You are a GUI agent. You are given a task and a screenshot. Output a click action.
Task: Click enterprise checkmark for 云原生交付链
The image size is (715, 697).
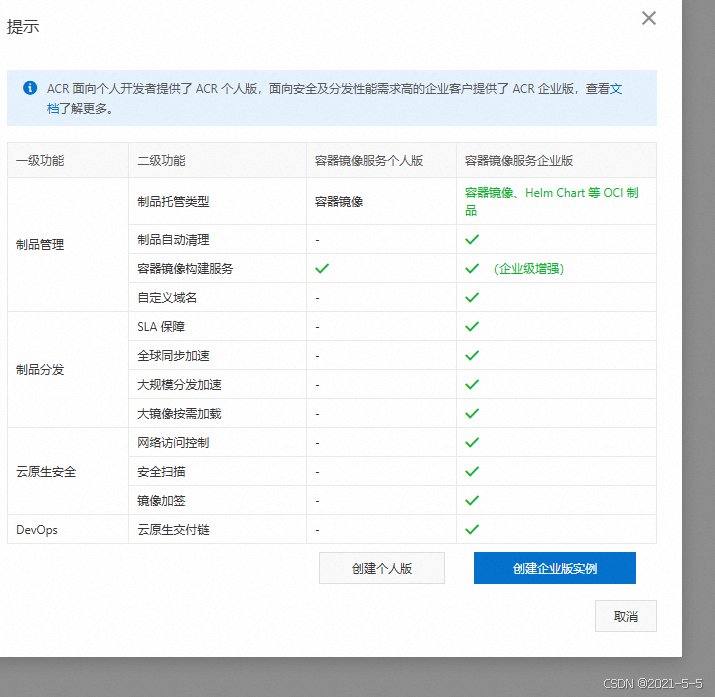(472, 530)
